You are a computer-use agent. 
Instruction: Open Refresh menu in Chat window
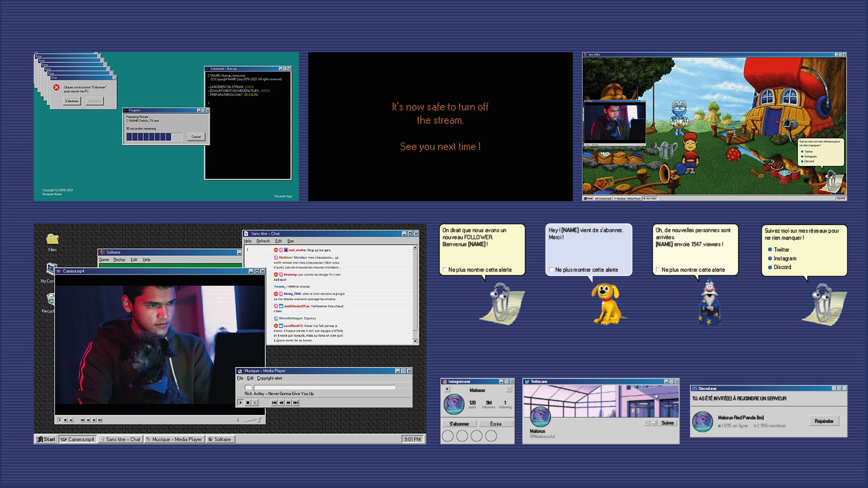click(263, 241)
